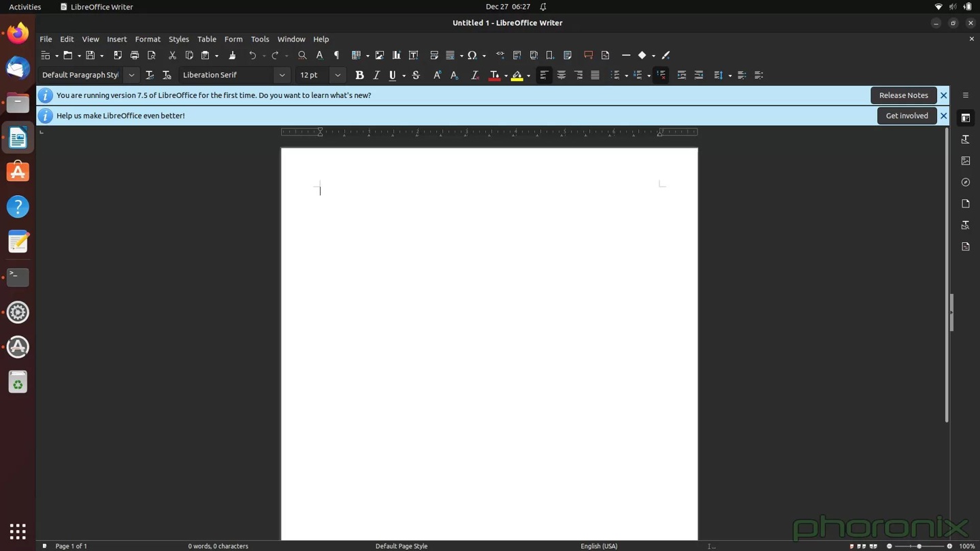This screenshot has height=551, width=980.
Task: Click the Get involved button
Action: coord(906,116)
